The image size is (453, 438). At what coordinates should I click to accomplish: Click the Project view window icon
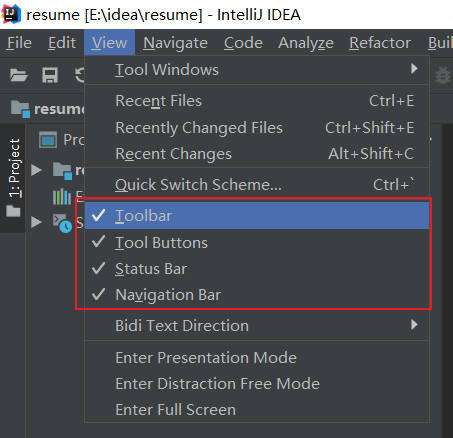(x=48, y=140)
